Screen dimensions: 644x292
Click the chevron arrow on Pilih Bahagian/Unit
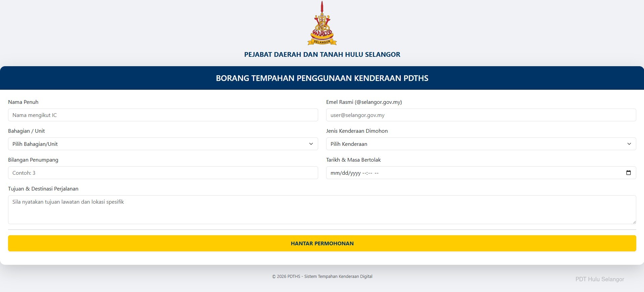pyautogui.click(x=311, y=144)
